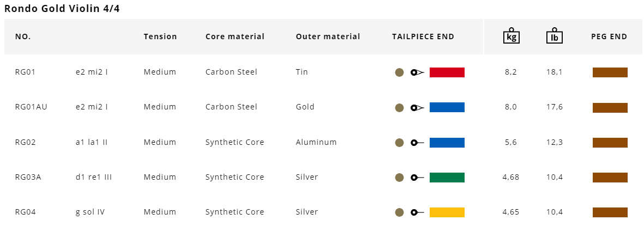Select the RG03A product number
Screen dimensions: 644x232
28,177
